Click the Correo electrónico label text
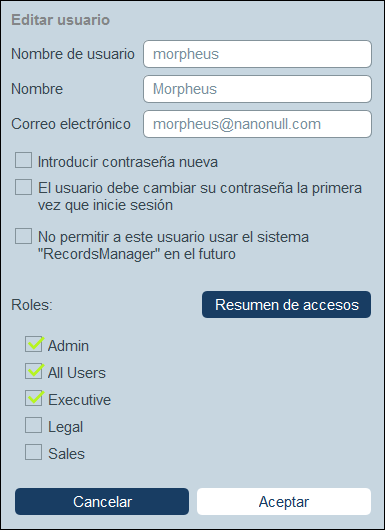The width and height of the screenshot is (385, 530). tap(71, 124)
